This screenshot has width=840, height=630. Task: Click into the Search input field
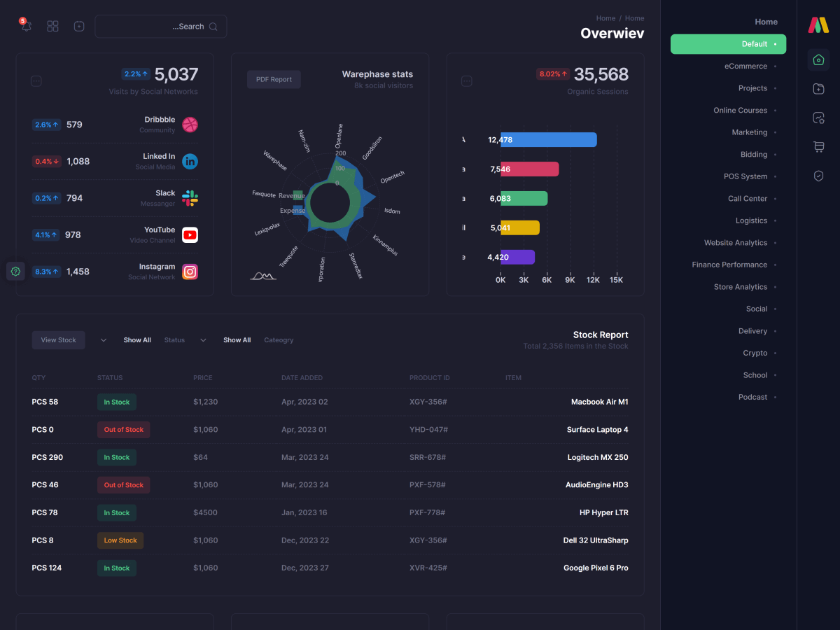coord(154,27)
